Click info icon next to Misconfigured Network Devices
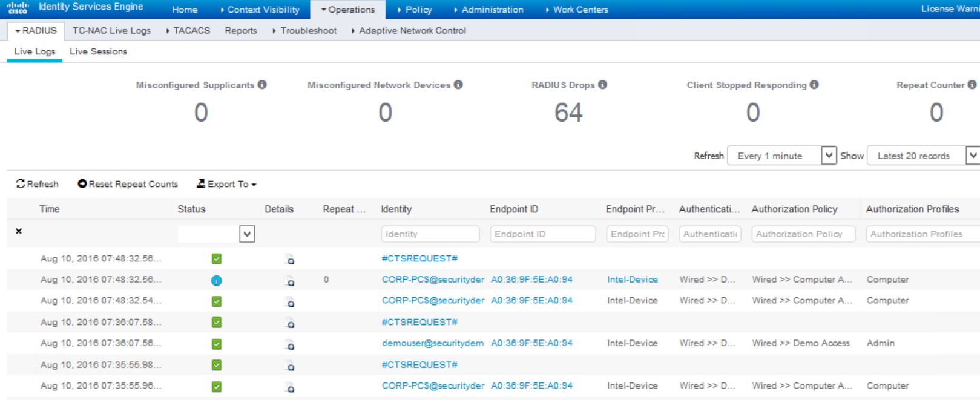The image size is (980, 400). click(x=458, y=85)
